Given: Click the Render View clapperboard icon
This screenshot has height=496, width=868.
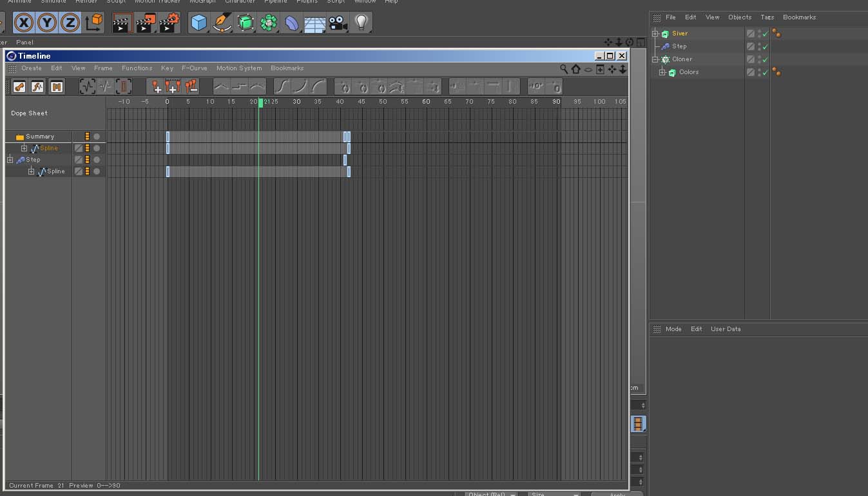Looking at the screenshot, I should pos(122,23).
